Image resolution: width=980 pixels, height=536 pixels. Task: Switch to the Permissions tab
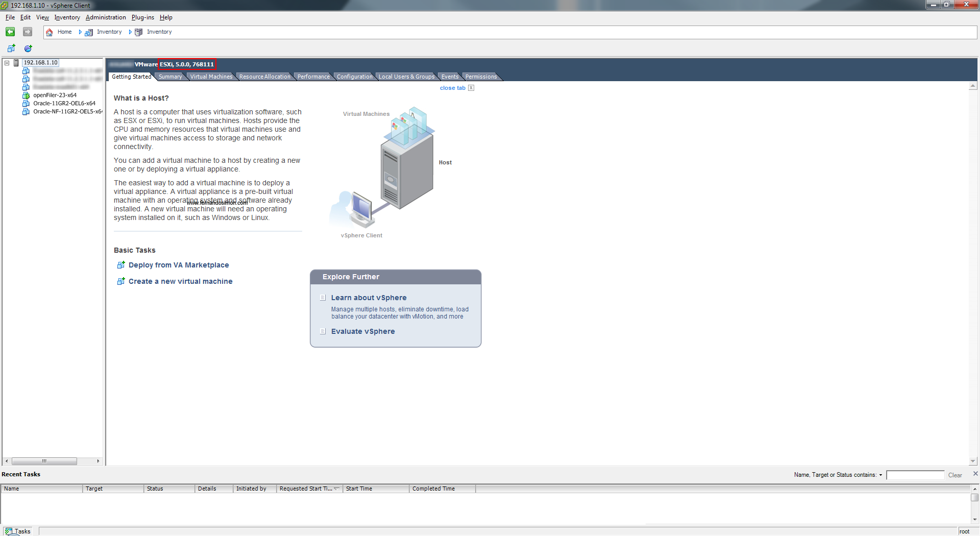(481, 77)
